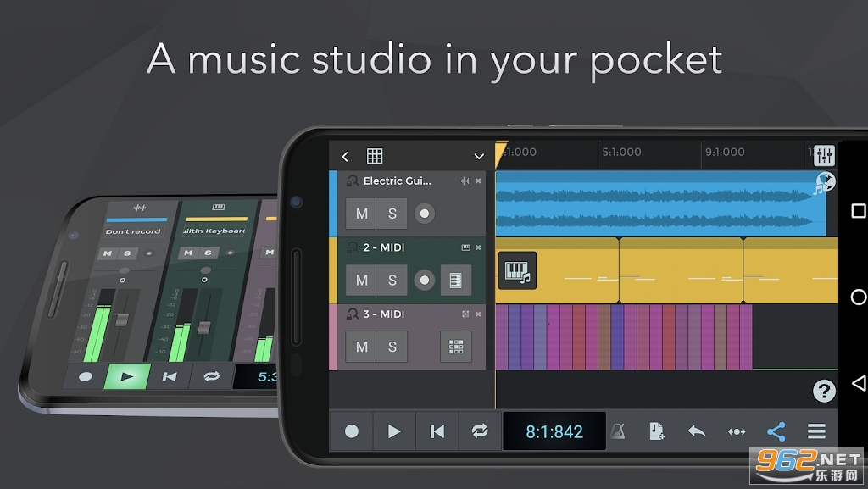The width and height of the screenshot is (868, 489).
Task: Solo the Builtin Keyboard mixer channel
Action: (209, 253)
